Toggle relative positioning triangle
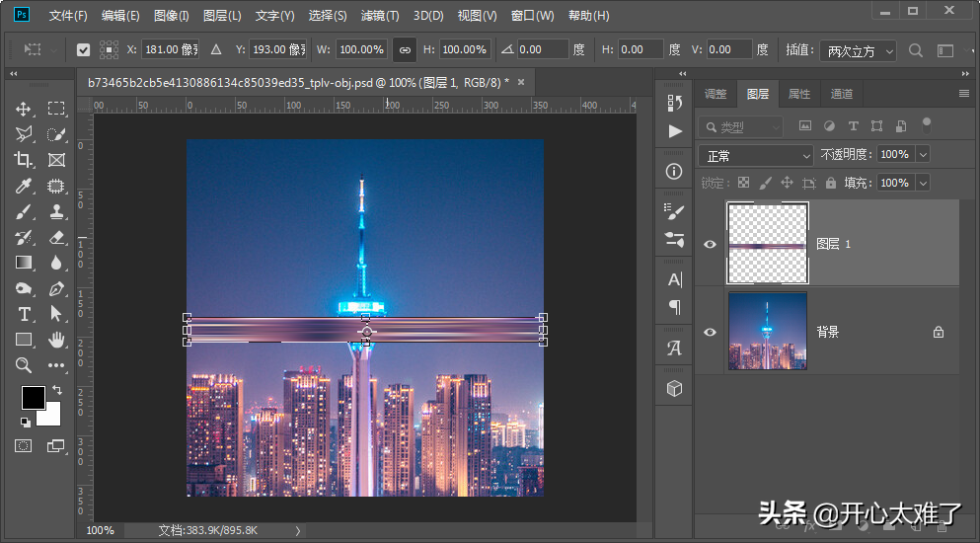 (215, 49)
